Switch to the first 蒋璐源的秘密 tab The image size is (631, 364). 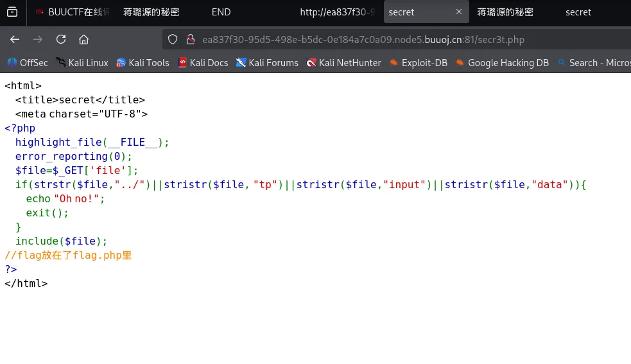(151, 12)
